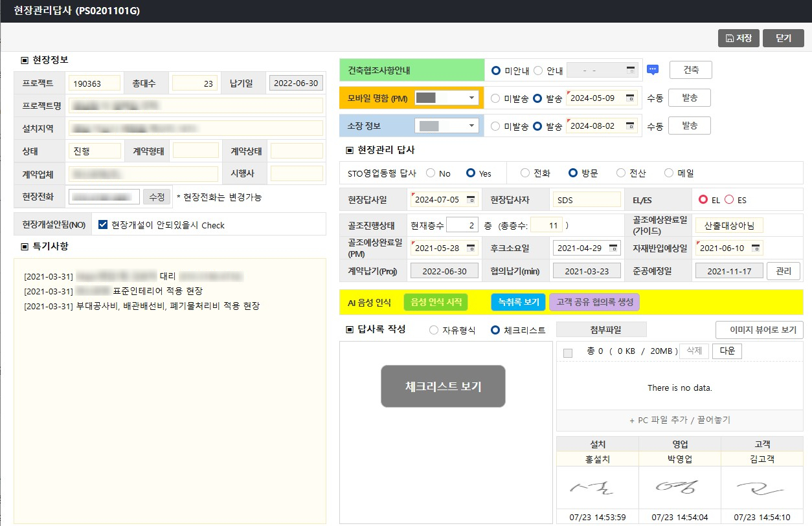Click the blue chat bubble icon beside 건축협조사항안내
This screenshot has width=812, height=526.
(653, 70)
